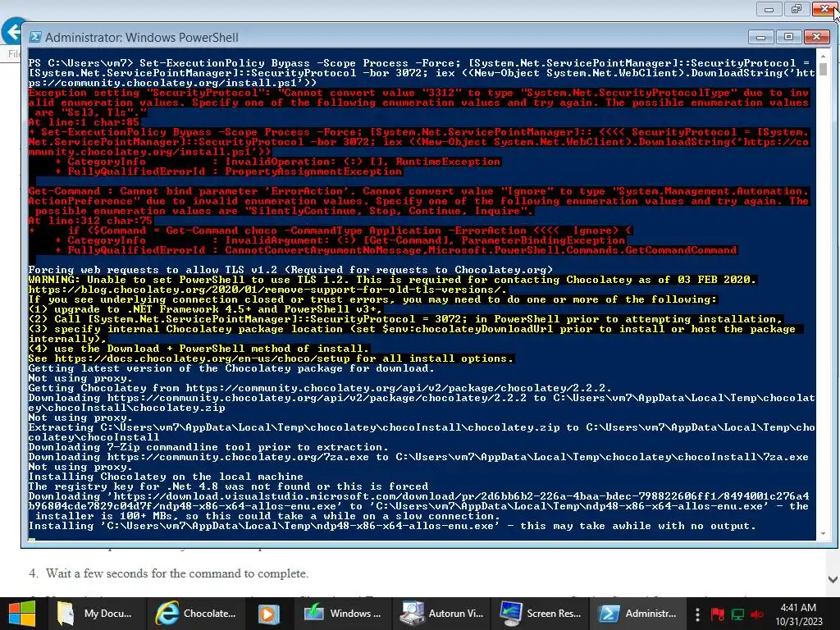Click the blog.chocolatey.org URL text

(x=267, y=290)
